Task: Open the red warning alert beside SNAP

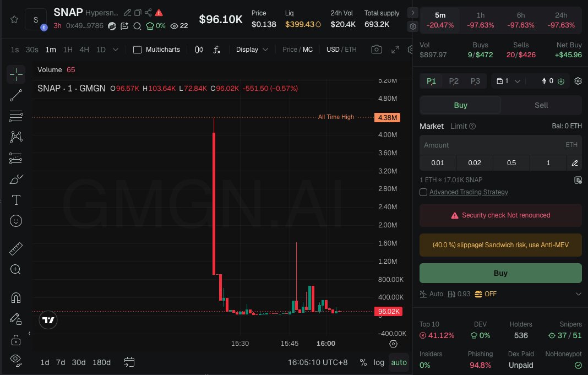Action: pos(159,13)
